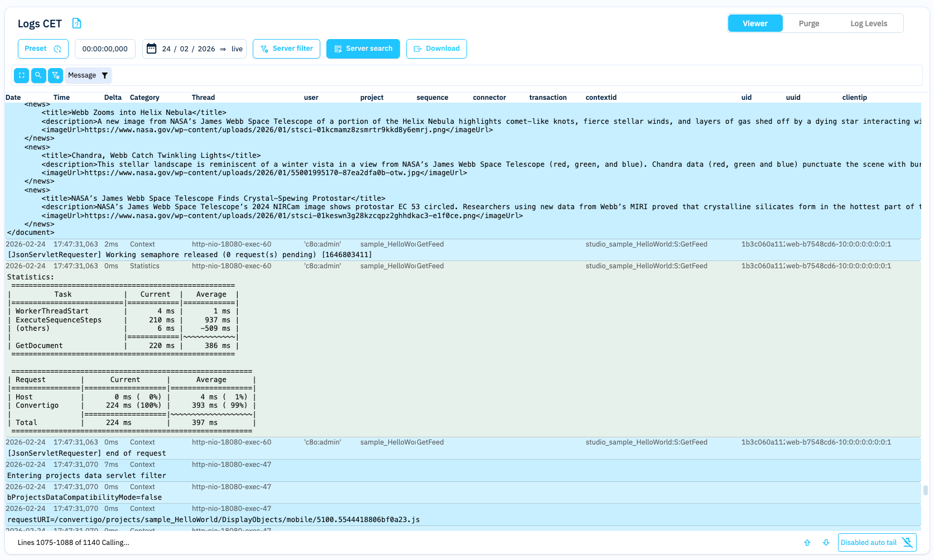Click the start time input field
Image resolution: width=934 pixels, height=560 pixels.
(105, 49)
